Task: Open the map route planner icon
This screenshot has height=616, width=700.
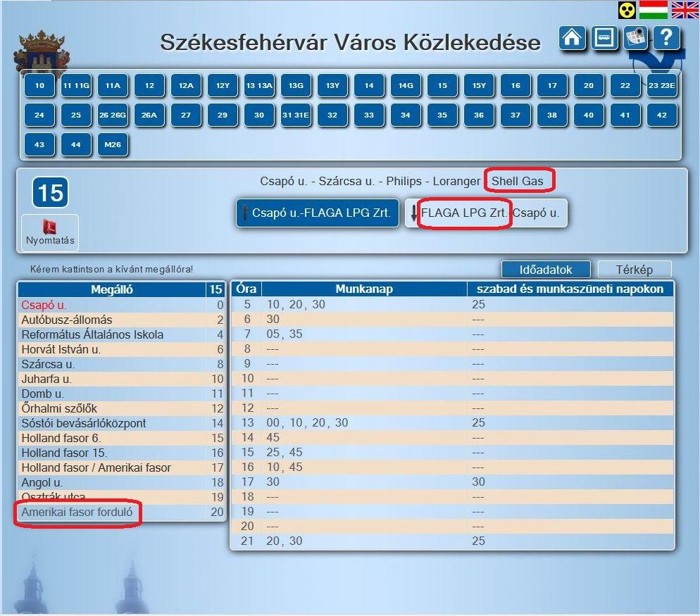Action: pyautogui.click(x=636, y=38)
